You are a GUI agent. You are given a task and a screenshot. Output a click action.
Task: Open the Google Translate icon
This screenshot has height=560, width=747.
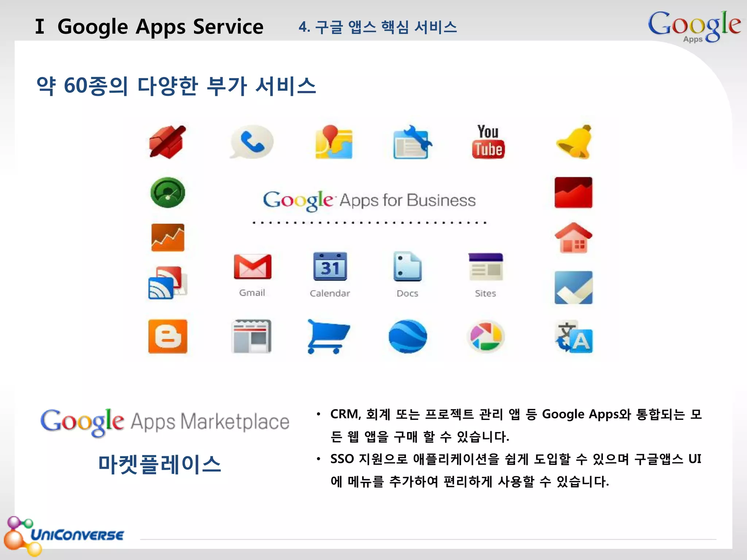(574, 337)
